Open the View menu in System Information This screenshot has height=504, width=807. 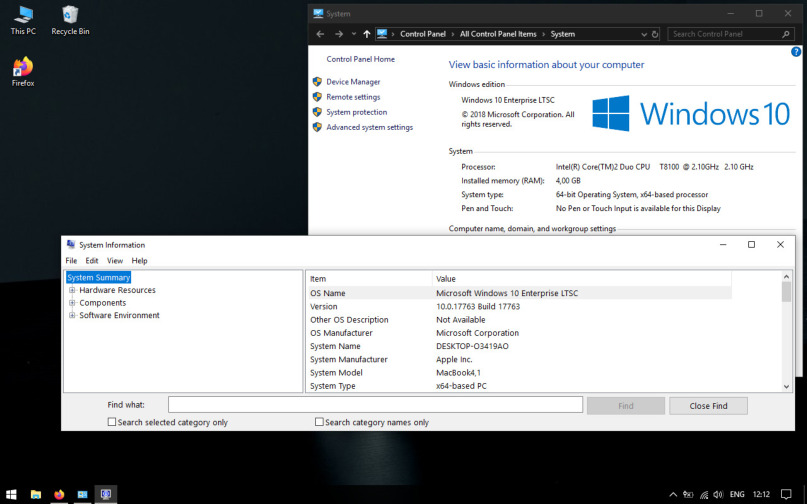(115, 261)
